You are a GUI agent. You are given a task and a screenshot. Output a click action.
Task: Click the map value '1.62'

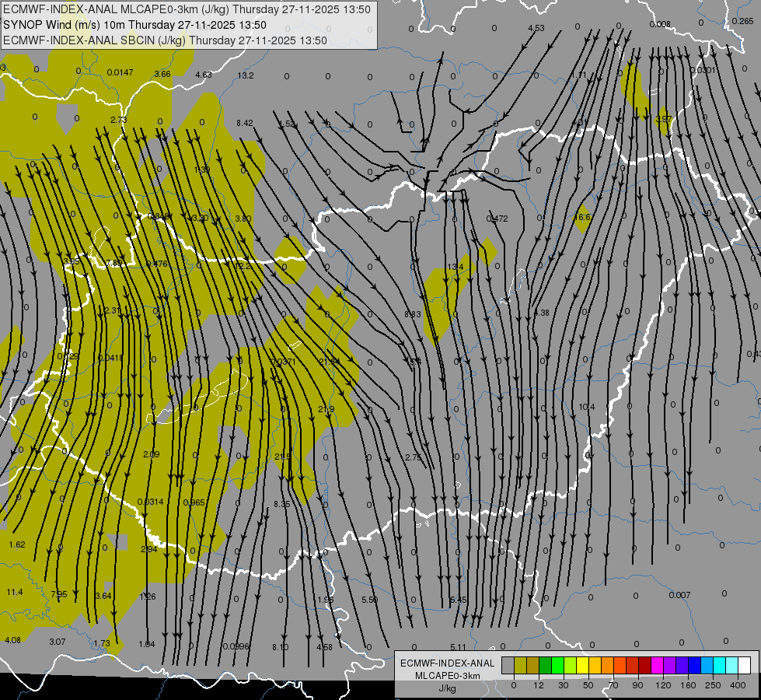(17, 544)
